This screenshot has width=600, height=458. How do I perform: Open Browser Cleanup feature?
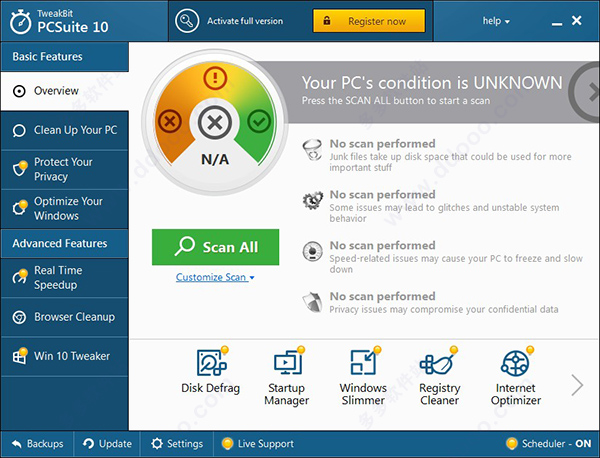[65, 317]
